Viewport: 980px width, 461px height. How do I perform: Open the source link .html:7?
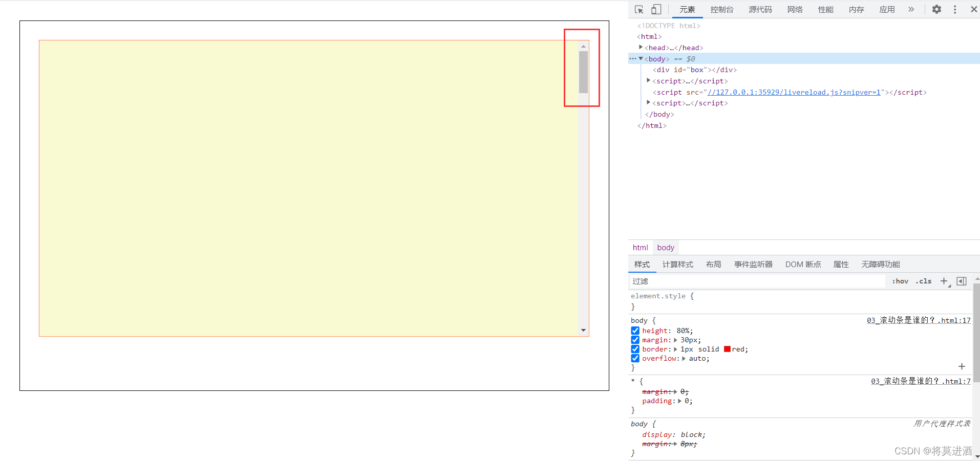921,381
